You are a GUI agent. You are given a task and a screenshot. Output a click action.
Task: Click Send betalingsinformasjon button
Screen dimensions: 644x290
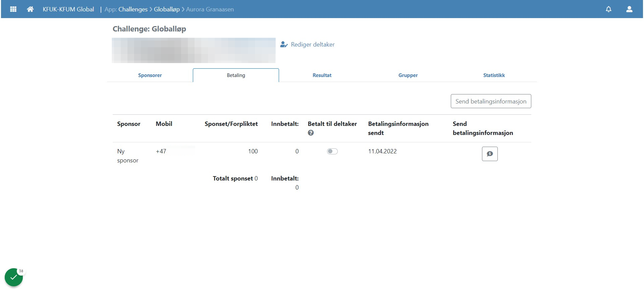491,101
